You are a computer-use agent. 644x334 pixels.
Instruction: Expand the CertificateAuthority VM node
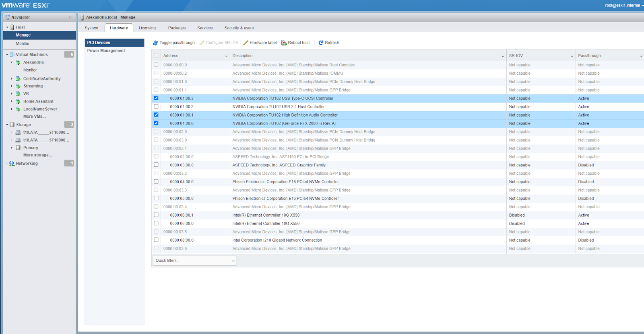(x=12, y=79)
